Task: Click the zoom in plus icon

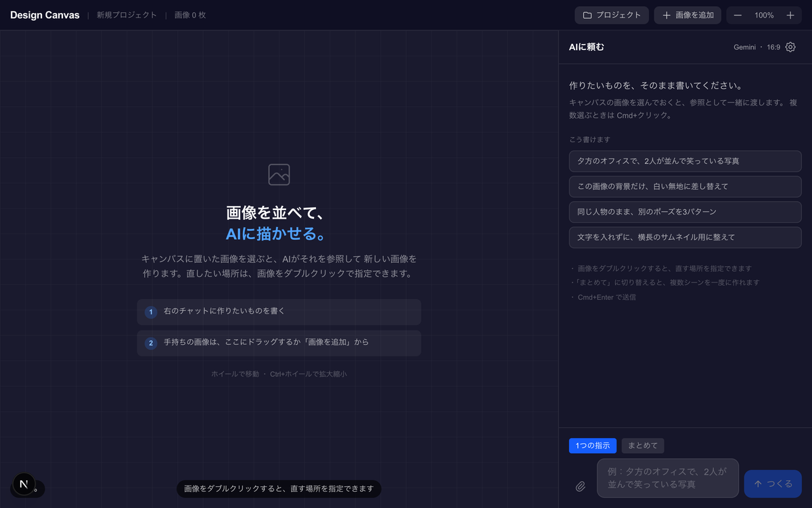Action: pyautogui.click(x=790, y=15)
